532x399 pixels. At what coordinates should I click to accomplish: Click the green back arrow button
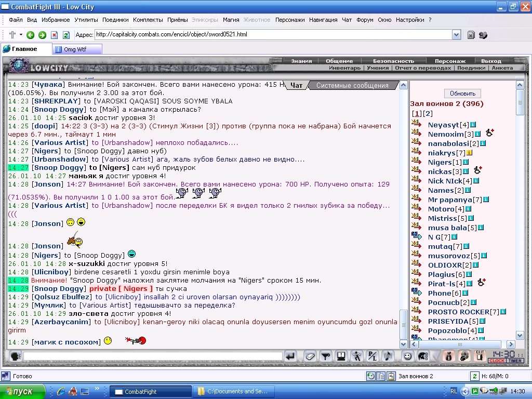tap(31, 35)
